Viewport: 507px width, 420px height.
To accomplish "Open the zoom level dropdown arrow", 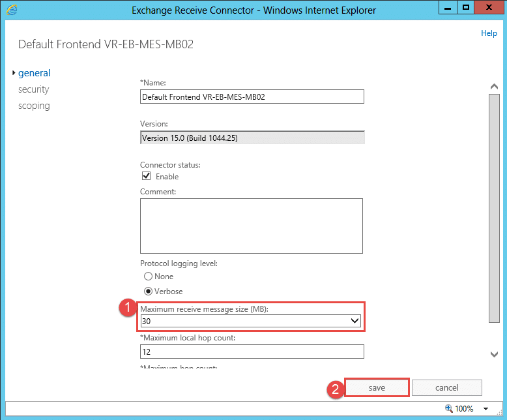I will pyautogui.click(x=485, y=409).
